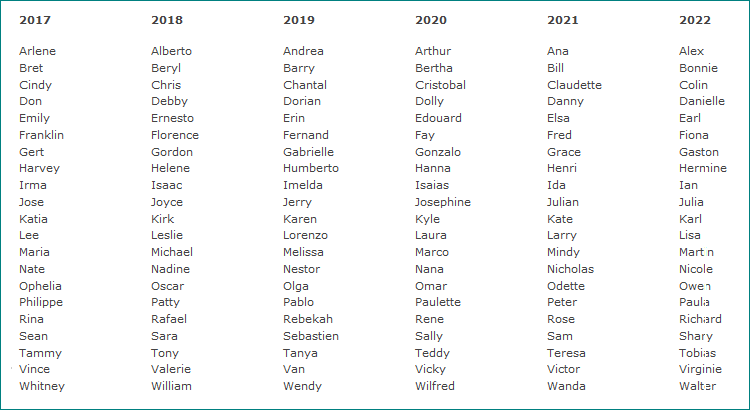
Task: Select the name Nicholas
Action: [x=570, y=269]
